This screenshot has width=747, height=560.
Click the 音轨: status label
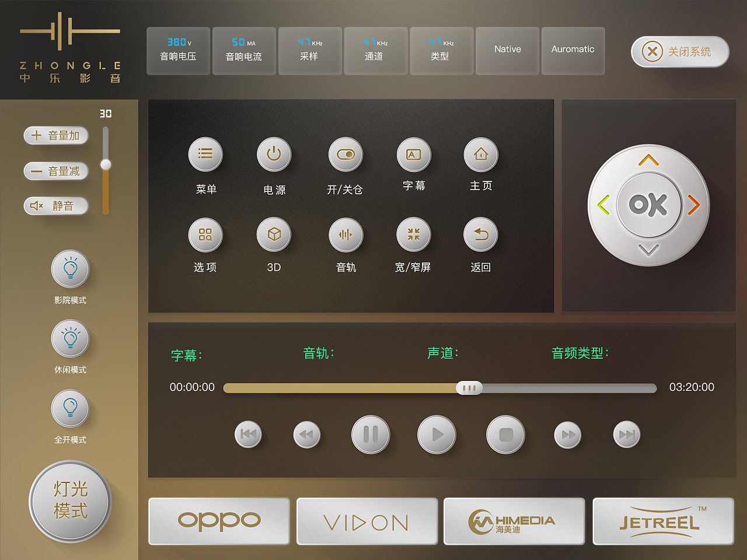coord(319,353)
